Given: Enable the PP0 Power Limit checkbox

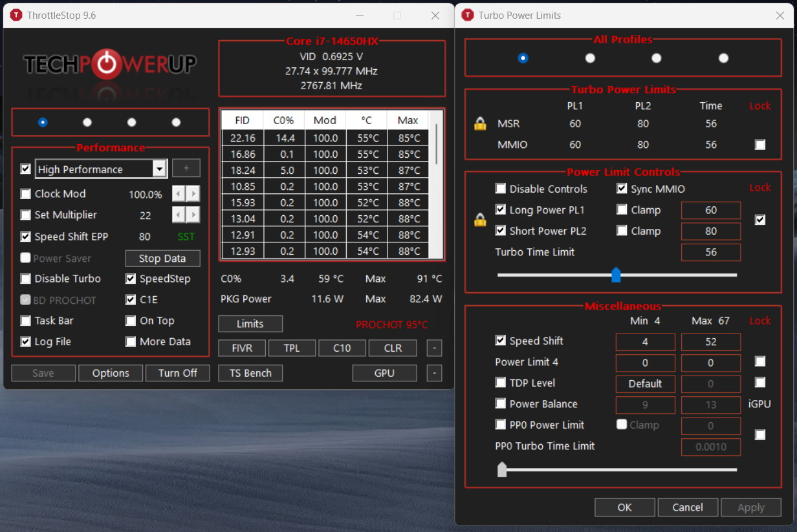Looking at the screenshot, I should coord(501,425).
